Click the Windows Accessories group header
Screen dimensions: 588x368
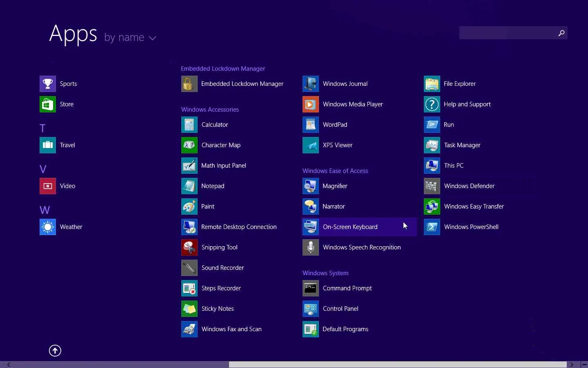[x=210, y=110]
